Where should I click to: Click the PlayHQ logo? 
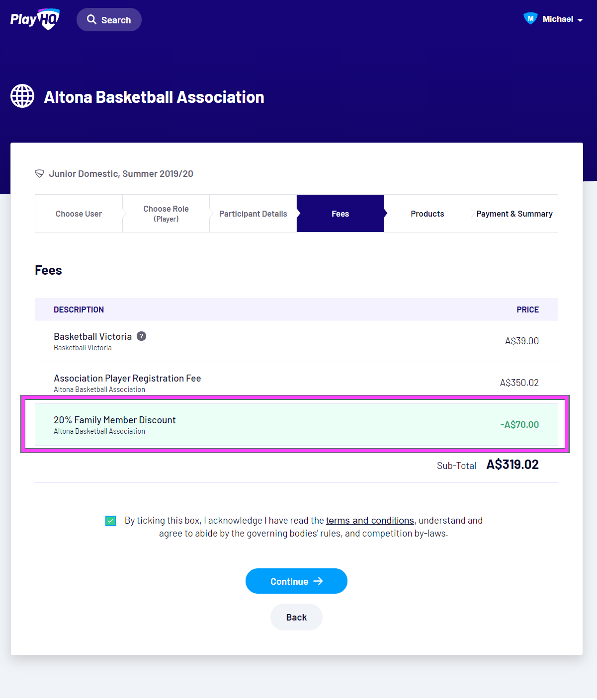click(35, 19)
